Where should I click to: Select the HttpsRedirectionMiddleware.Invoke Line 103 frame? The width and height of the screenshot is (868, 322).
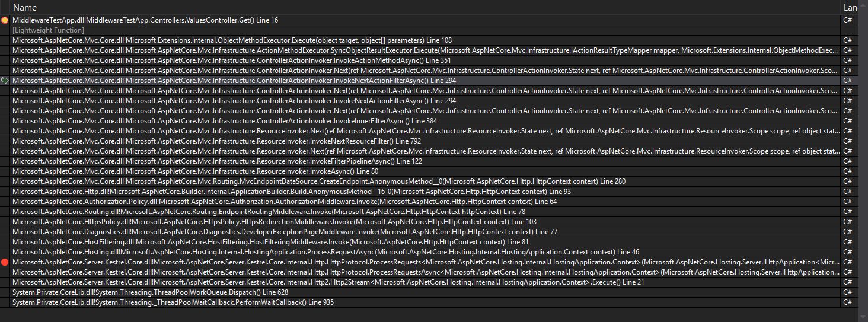click(275, 222)
